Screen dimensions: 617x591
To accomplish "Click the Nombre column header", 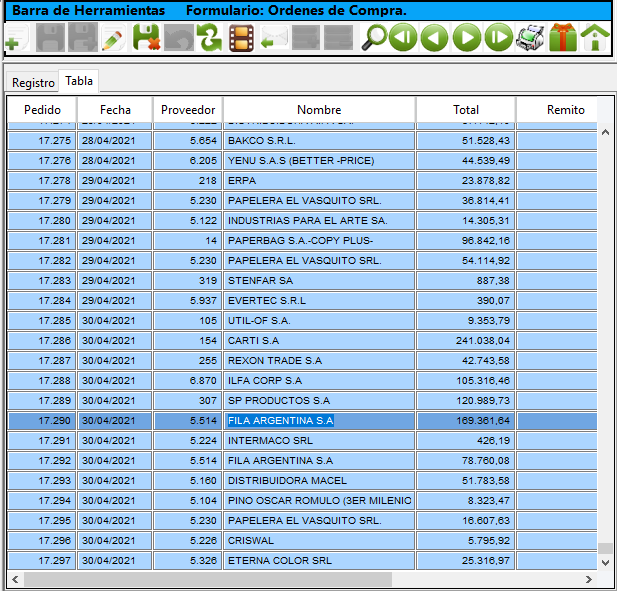I will click(319, 110).
